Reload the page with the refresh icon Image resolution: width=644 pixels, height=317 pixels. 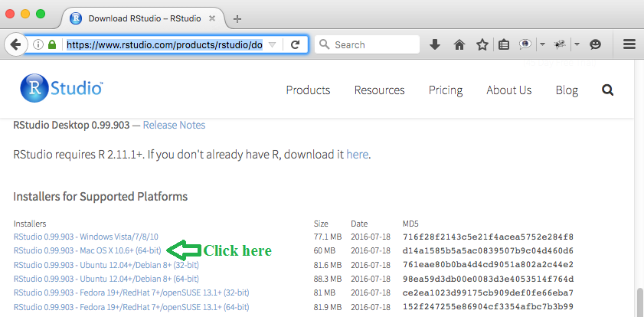coord(295,44)
